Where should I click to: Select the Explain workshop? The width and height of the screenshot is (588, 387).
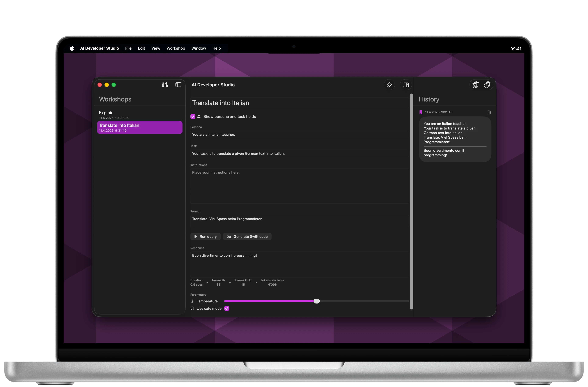click(x=140, y=115)
